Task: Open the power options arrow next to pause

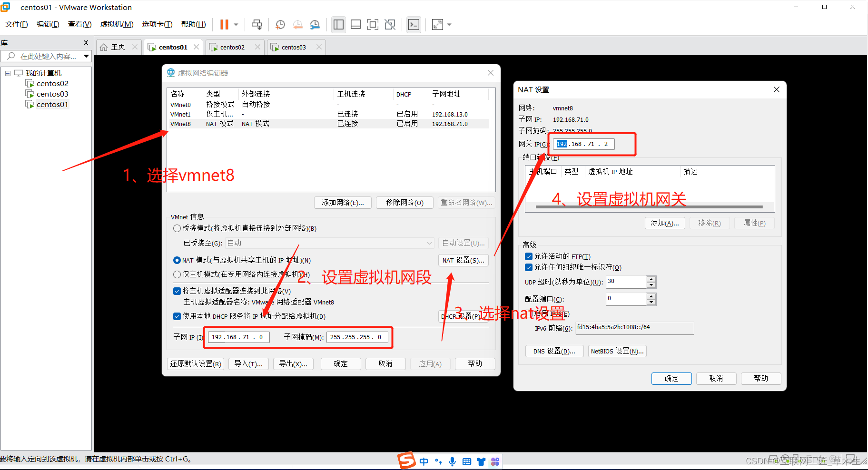Action: click(236, 24)
